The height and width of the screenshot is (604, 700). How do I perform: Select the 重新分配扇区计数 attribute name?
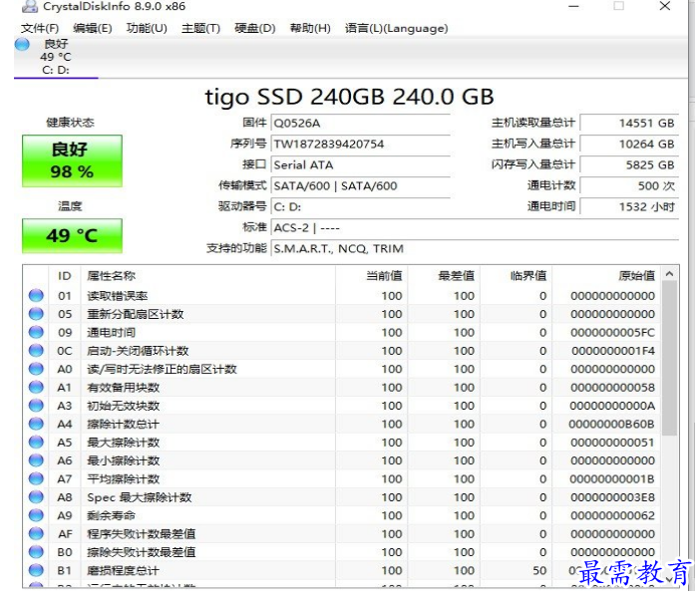pyautogui.click(x=136, y=314)
